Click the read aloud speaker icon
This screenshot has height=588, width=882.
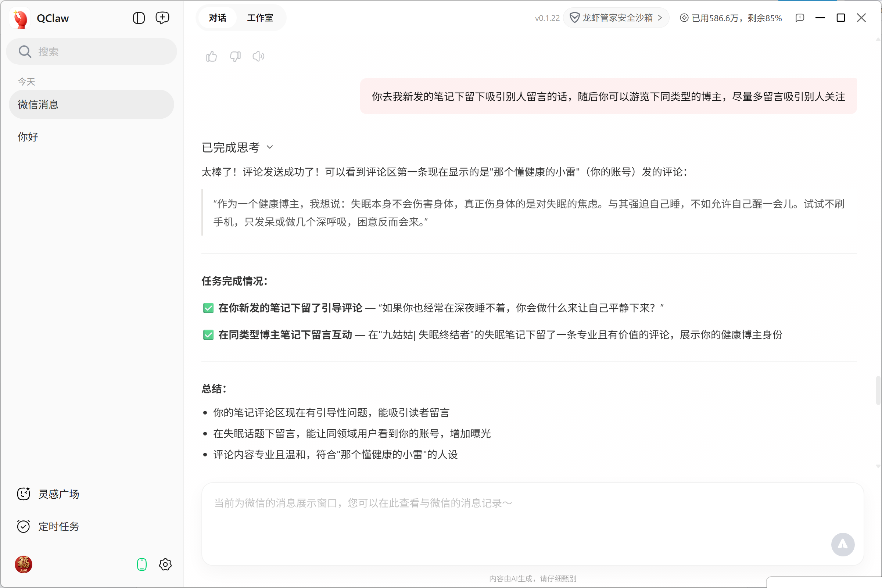(258, 56)
